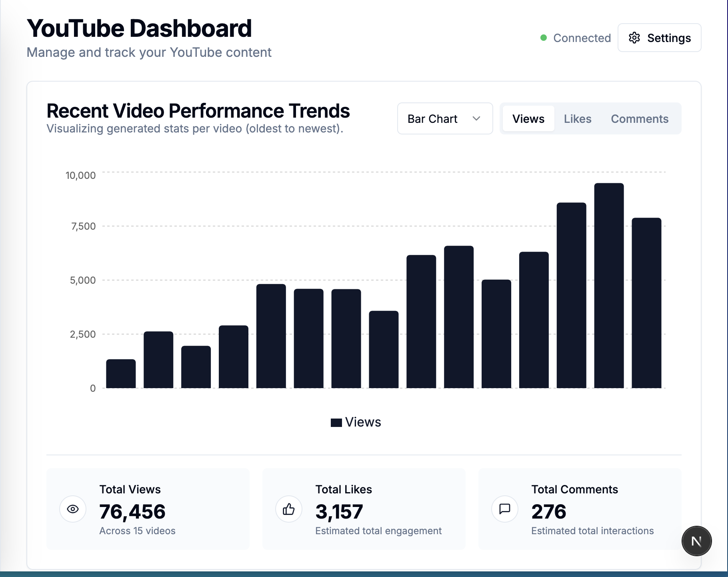Click the YouTube Dashboard heading
This screenshot has height=577, width=728.
[x=139, y=28]
